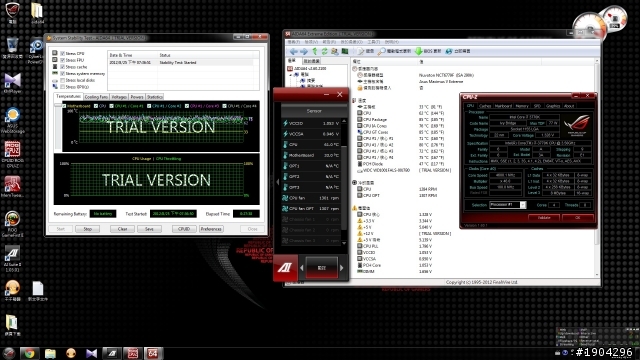Image resolution: width=640 pixels, height=360 pixels.
Task: Switch to Statistics tab
Action: 155,97
